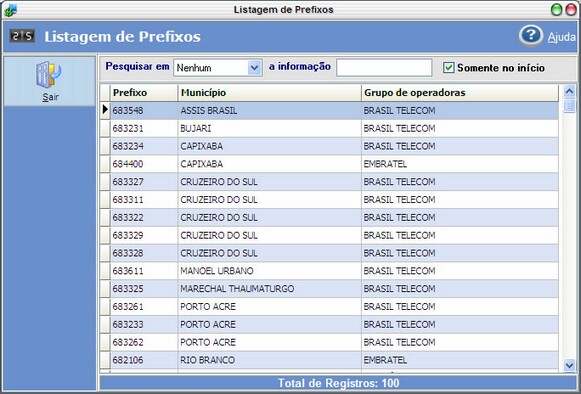Select the cell with prefix 683327

pyautogui.click(x=144, y=182)
